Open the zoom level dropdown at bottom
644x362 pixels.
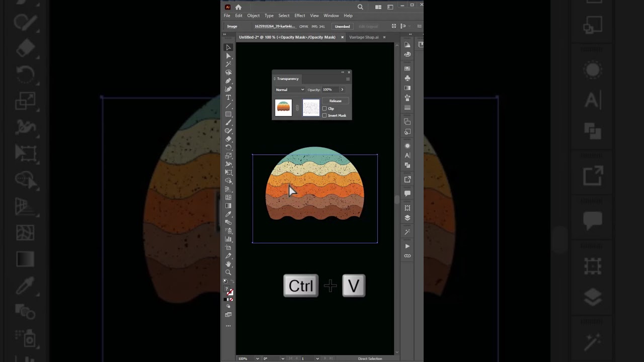[x=258, y=358]
